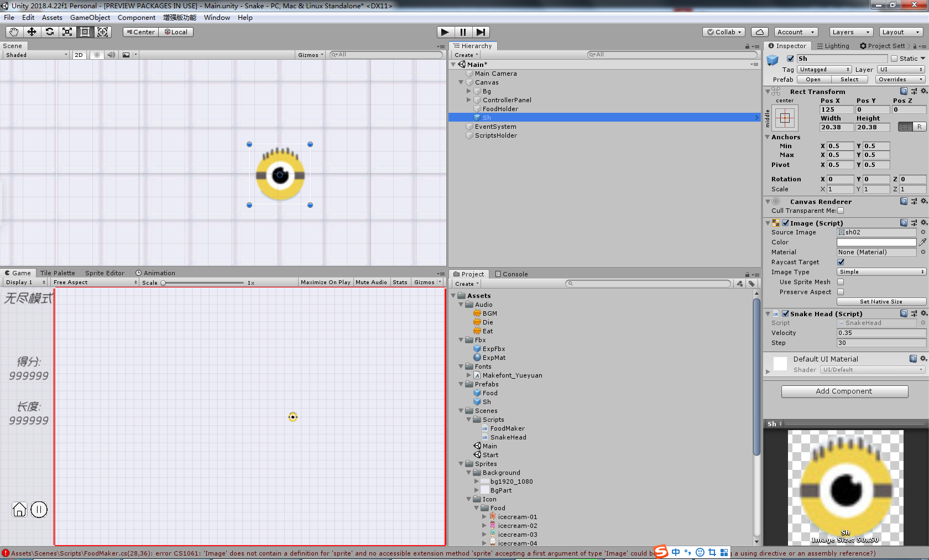Screen dimensions: 929x560
Task: Toggle Mute Audio in Game view
Action: tap(371, 282)
